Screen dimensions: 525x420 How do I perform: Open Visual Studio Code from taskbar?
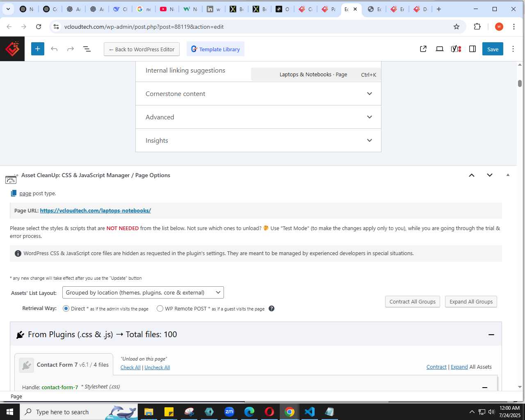coord(310,412)
